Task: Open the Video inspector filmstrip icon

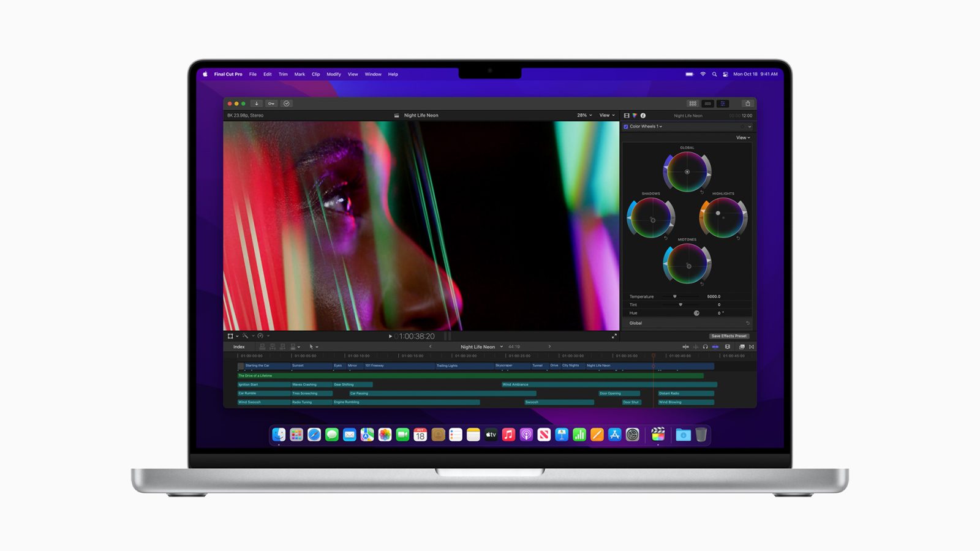Action: [x=627, y=115]
